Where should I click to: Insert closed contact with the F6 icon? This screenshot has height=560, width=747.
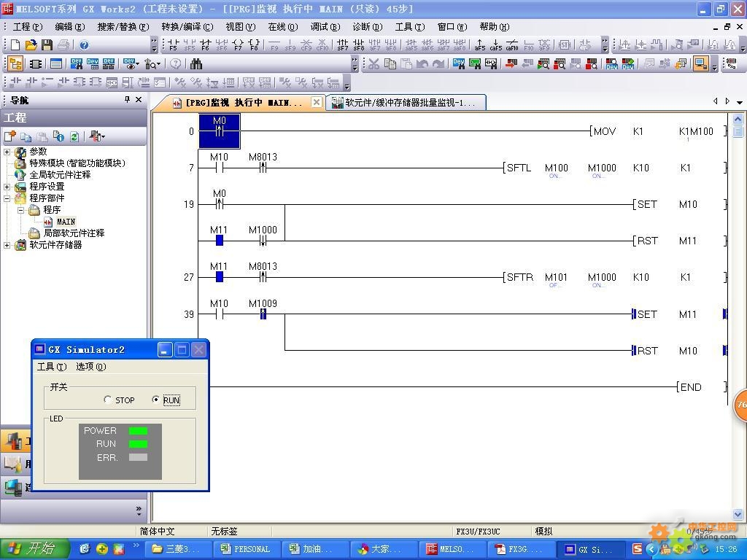click(205, 44)
